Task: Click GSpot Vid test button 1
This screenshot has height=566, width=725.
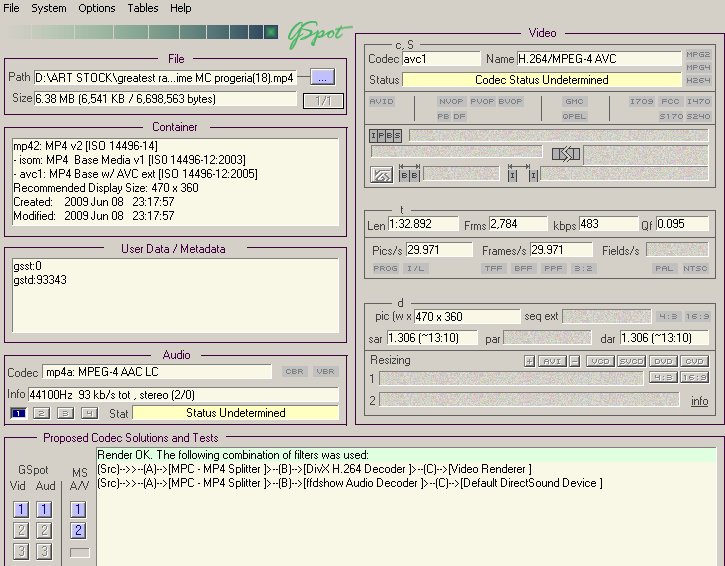Action: pyautogui.click(x=21, y=510)
